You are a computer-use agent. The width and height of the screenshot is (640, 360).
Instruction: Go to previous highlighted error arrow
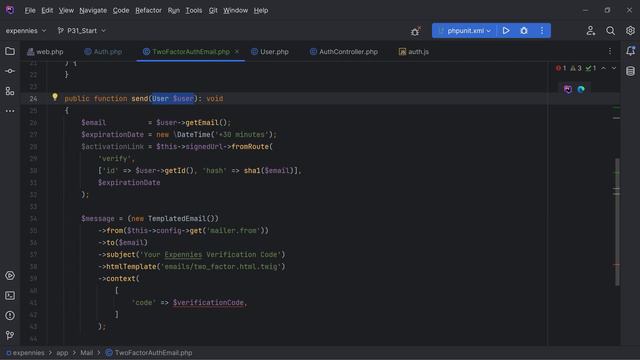coord(603,68)
